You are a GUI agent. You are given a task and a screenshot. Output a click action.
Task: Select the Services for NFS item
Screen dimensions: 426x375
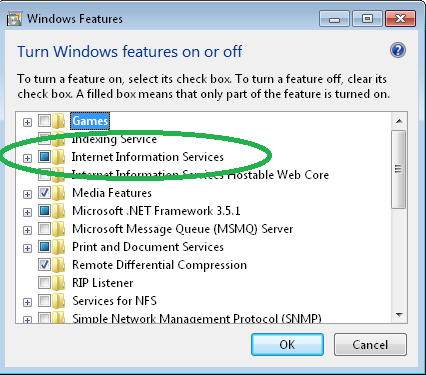click(x=114, y=301)
